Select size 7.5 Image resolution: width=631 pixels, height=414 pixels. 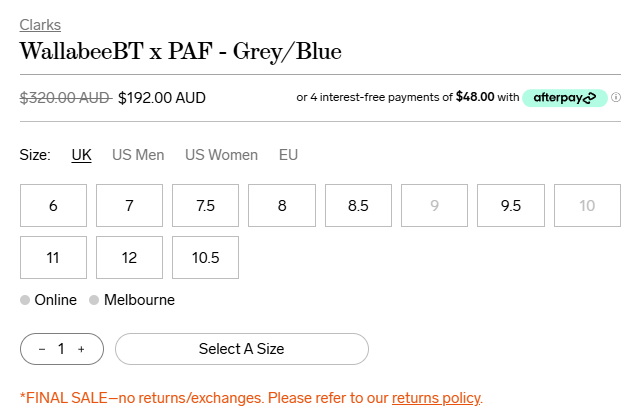pos(206,206)
